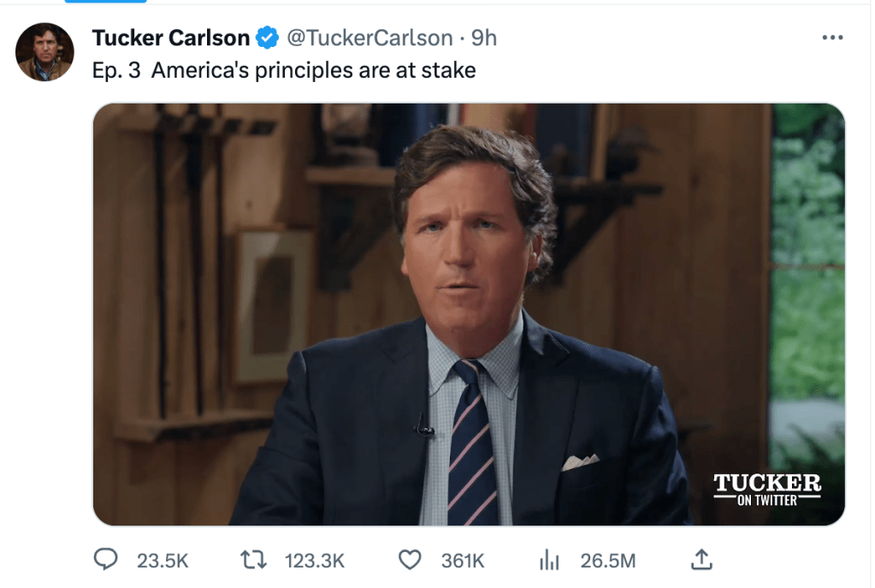875x588 pixels.
Task: Open view analytics bar chart icon
Action: [x=548, y=560]
